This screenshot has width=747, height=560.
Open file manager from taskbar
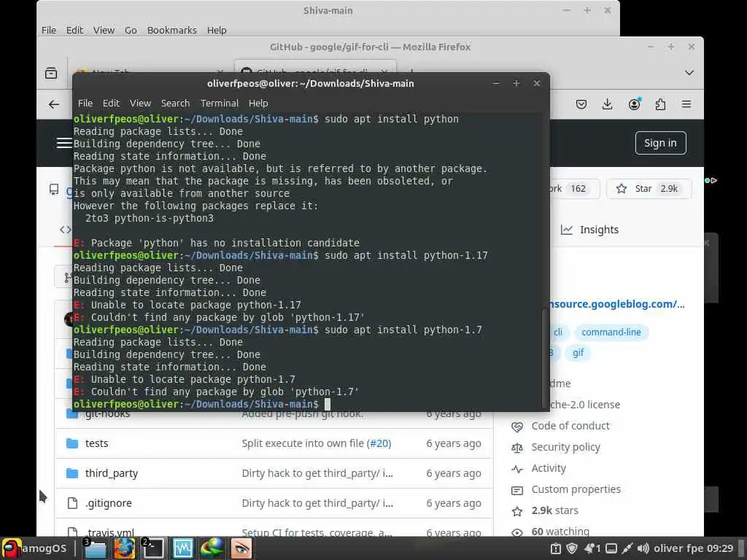[x=96, y=548]
